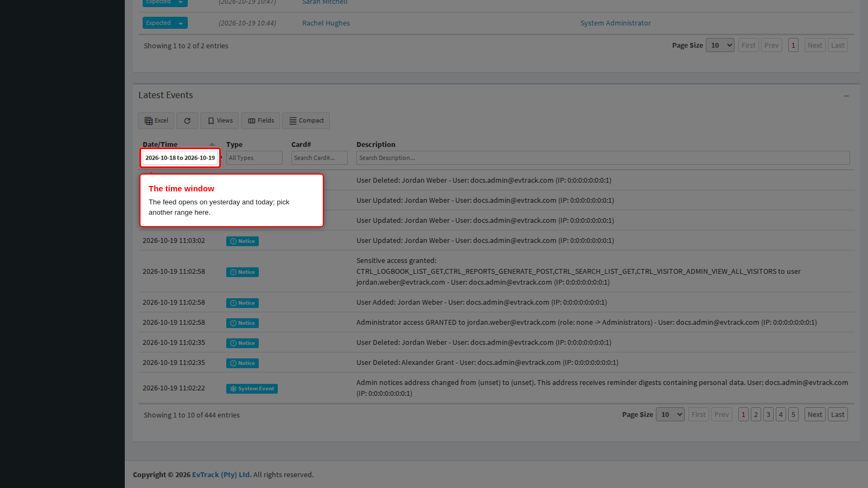Image resolution: width=868 pixels, height=488 pixels.
Task: Change Page Size in Latest Events
Action: [670, 415]
